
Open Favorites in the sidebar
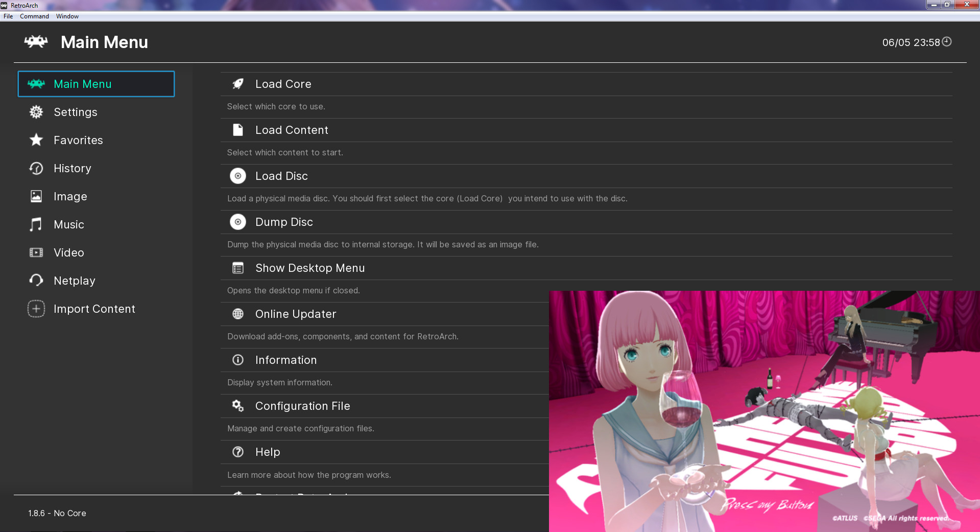96,140
